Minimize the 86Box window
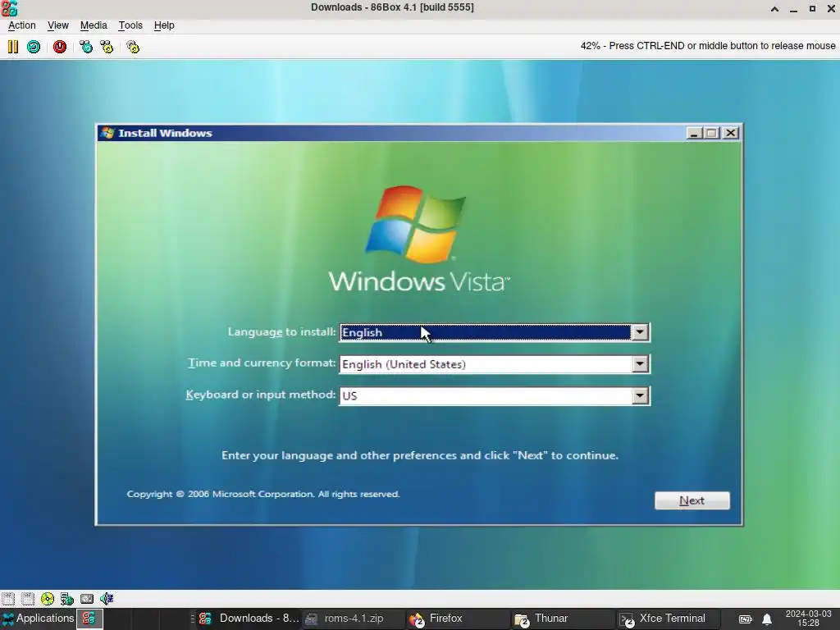The height and width of the screenshot is (630, 840). coord(793,8)
